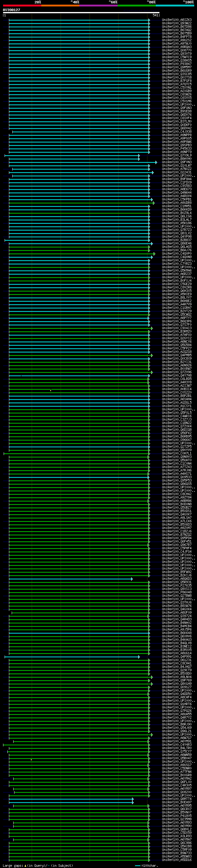Select UniRef100_C0H7L1 label
The width and height of the screenshot is (197, 868).
pos(177,454)
